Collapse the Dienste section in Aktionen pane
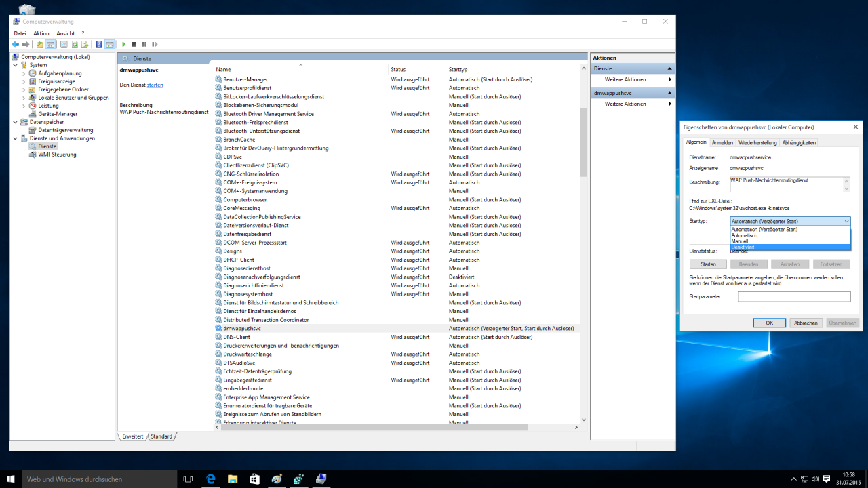Screen dimensions: 868x488 click(670, 68)
